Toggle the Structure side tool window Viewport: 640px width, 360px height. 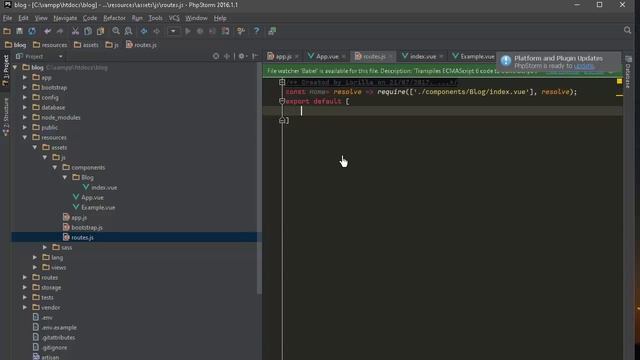point(6,117)
